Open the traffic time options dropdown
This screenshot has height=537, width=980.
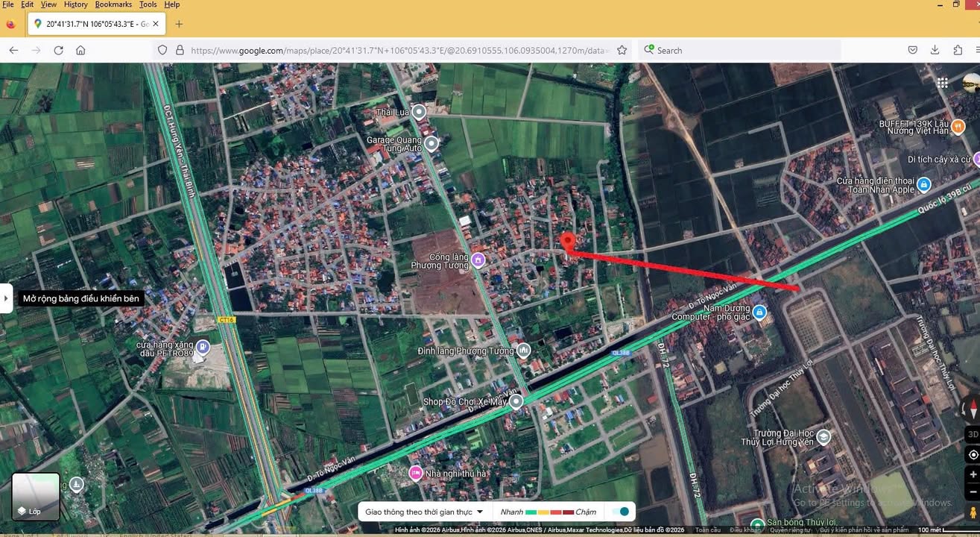[481, 512]
